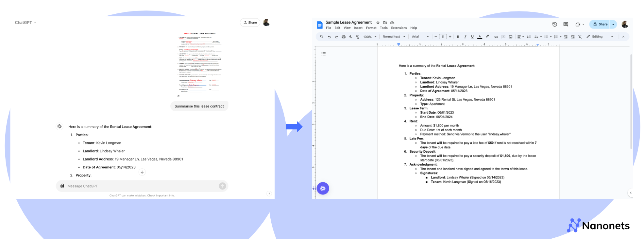
Task: Click the insert image icon
Action: click(x=511, y=37)
